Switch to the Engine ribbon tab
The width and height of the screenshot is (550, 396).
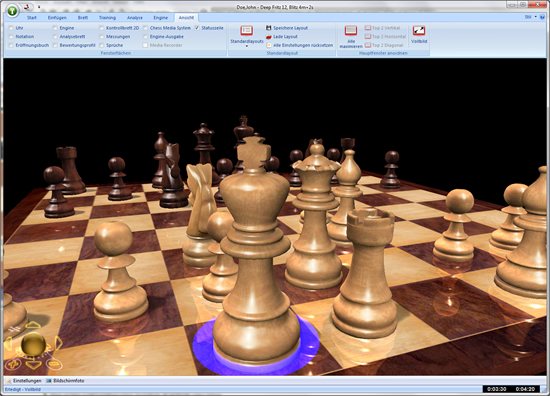coord(161,18)
